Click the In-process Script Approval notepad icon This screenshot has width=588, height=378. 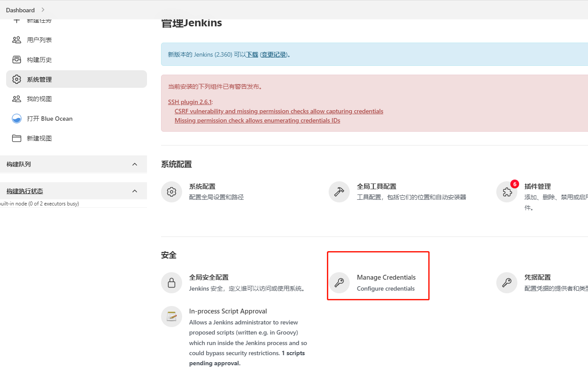click(172, 317)
